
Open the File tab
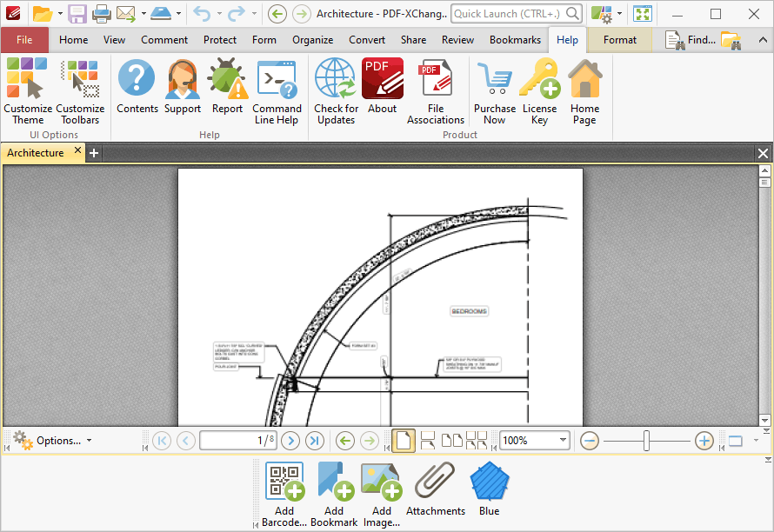[24, 40]
